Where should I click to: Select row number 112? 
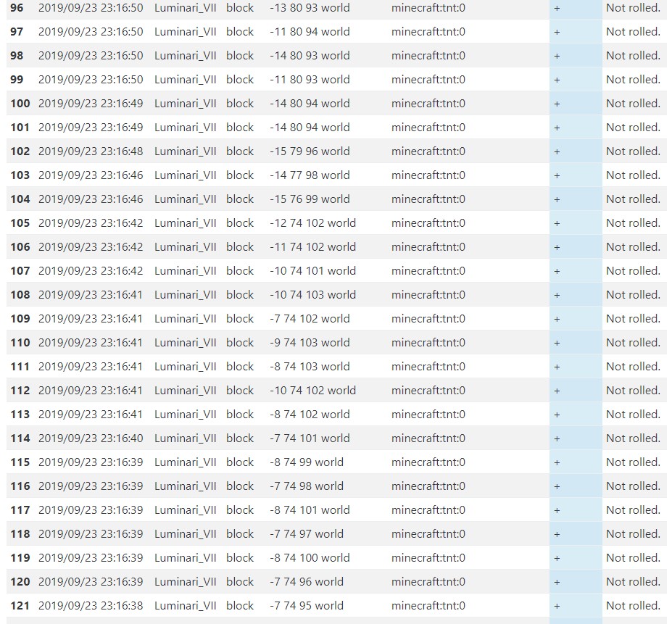pos(20,391)
